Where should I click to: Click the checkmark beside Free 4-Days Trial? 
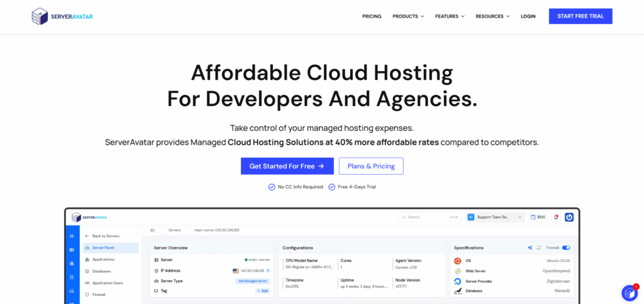332,187
